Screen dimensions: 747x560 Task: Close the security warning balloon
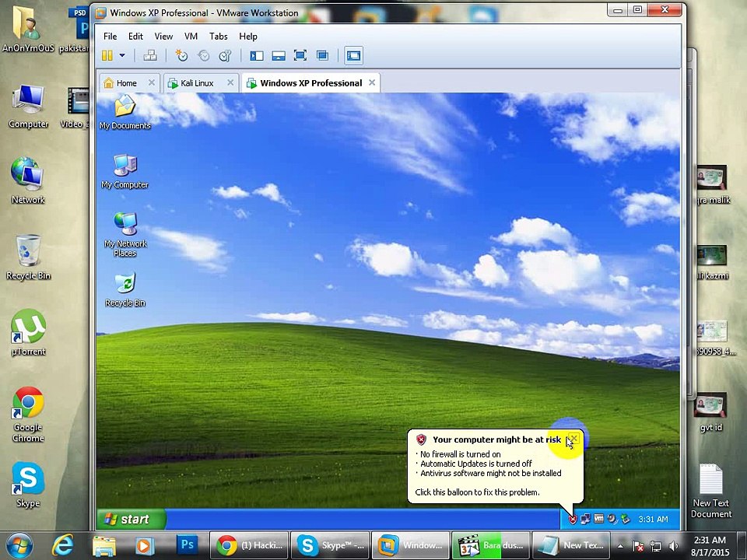coord(574,439)
